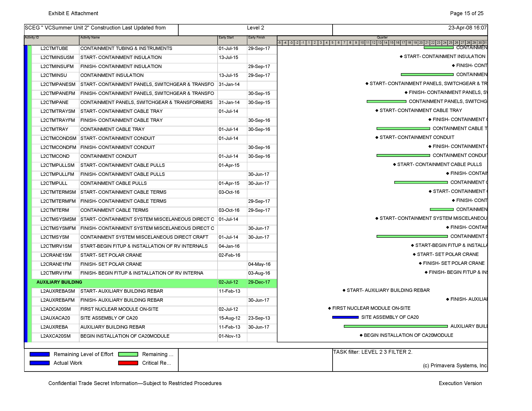Select activity ID L2CTMRV1SM
This screenshot has width=532, height=411.
[x=56, y=246]
